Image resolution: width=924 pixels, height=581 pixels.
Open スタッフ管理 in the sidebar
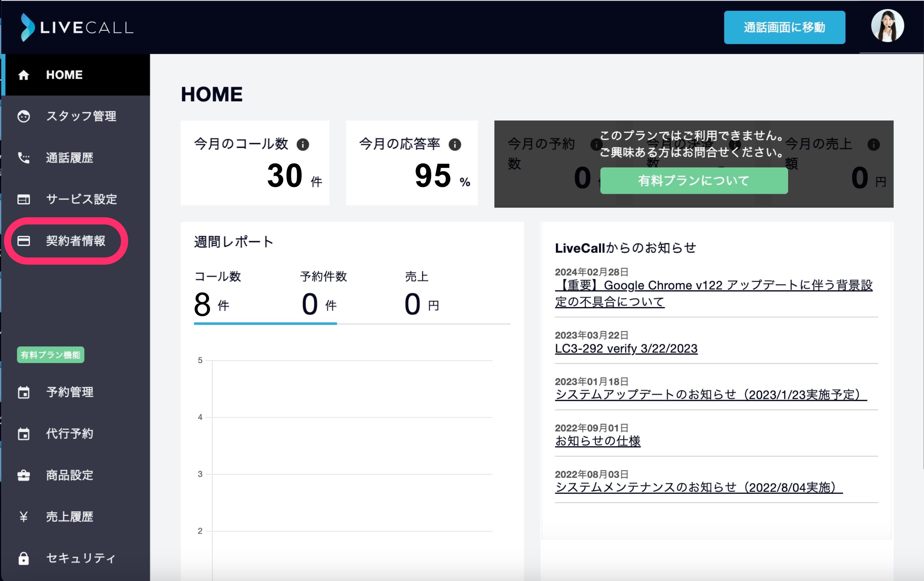pos(76,116)
